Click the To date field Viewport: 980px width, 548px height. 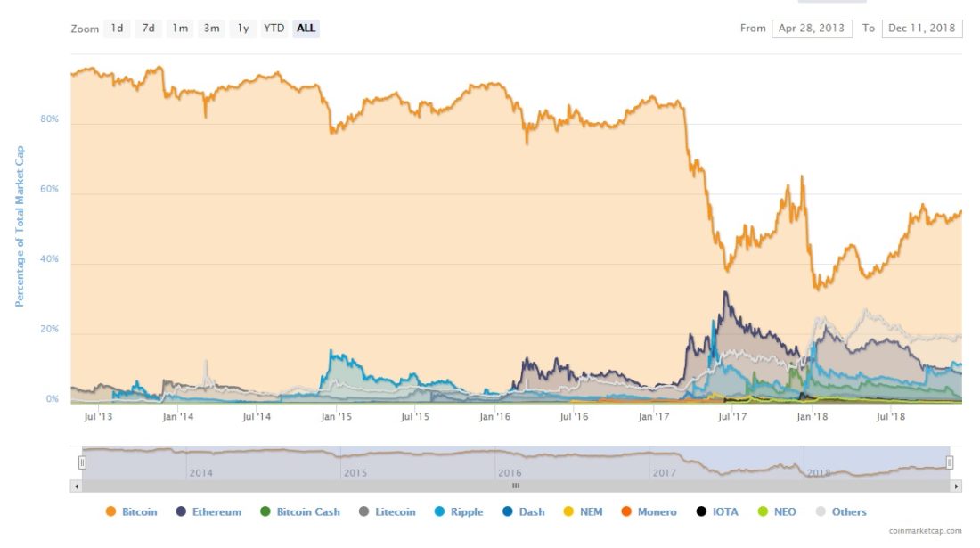pyautogui.click(x=922, y=29)
